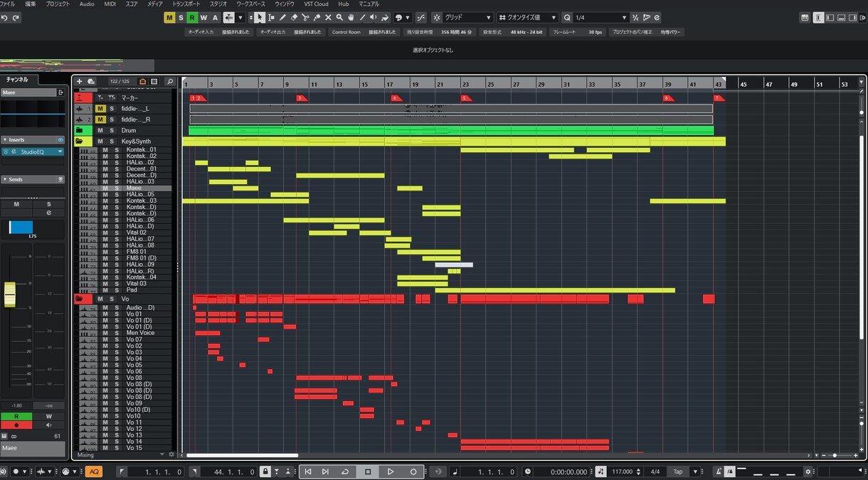Select the Glue tool
This screenshot has width=868, height=480.
click(x=317, y=17)
